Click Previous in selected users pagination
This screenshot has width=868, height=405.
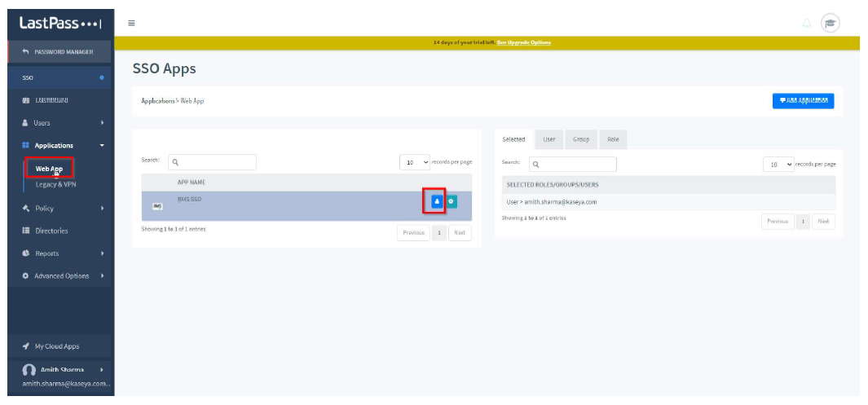tap(778, 222)
